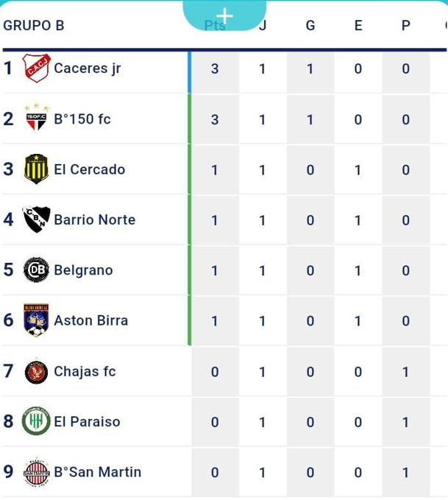Image resolution: width=448 pixels, height=500 pixels.
Task: Tap the Chajas fc round logo
Action: pos(36,371)
